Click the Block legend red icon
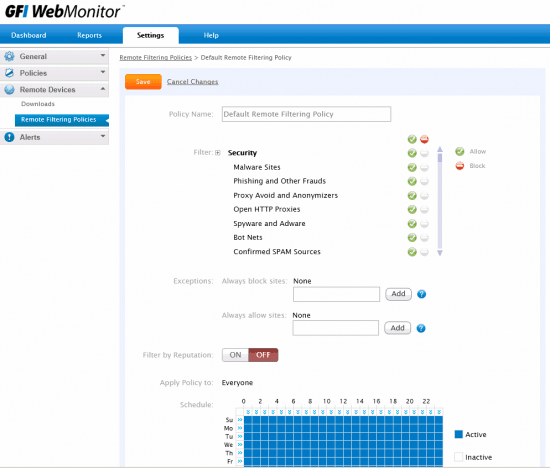 (460, 166)
